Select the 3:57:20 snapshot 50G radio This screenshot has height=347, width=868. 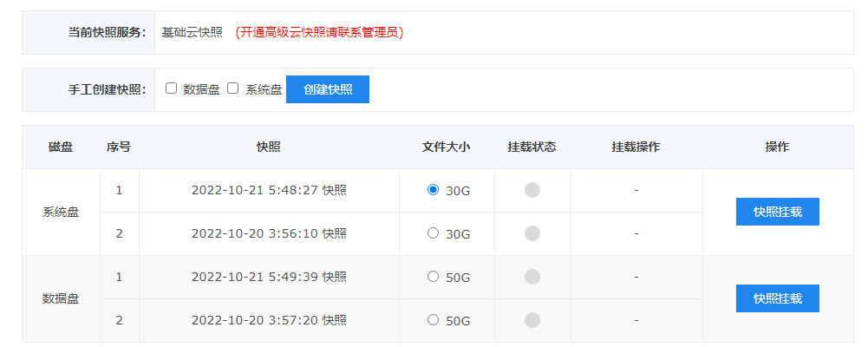point(434,320)
